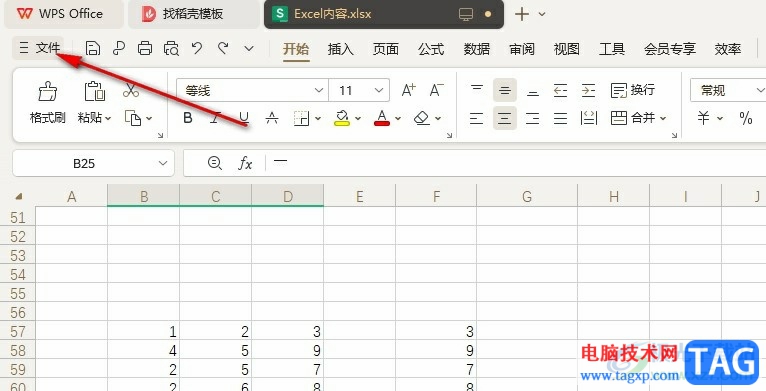This screenshot has height=391, width=766.
Task: Justify text alignment icon
Action: coord(560,118)
